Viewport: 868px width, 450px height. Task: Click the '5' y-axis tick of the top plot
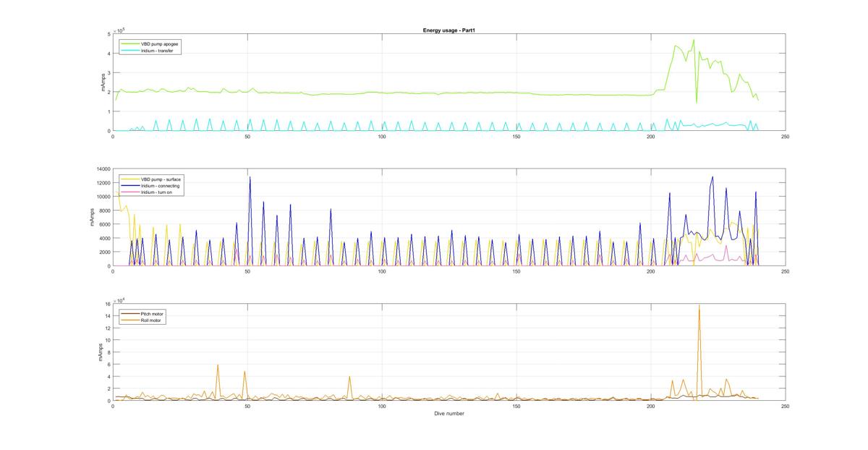(109, 34)
